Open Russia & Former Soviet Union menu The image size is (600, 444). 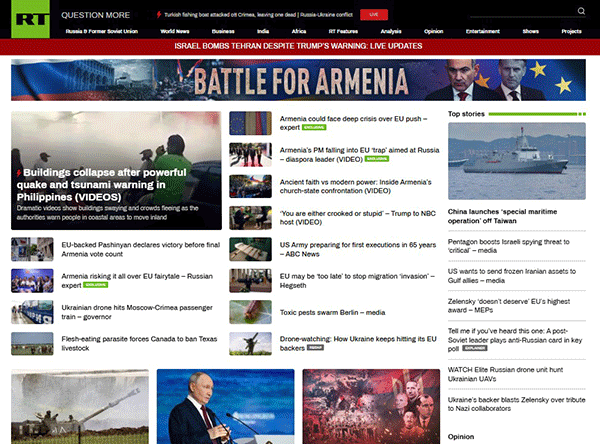(x=101, y=31)
